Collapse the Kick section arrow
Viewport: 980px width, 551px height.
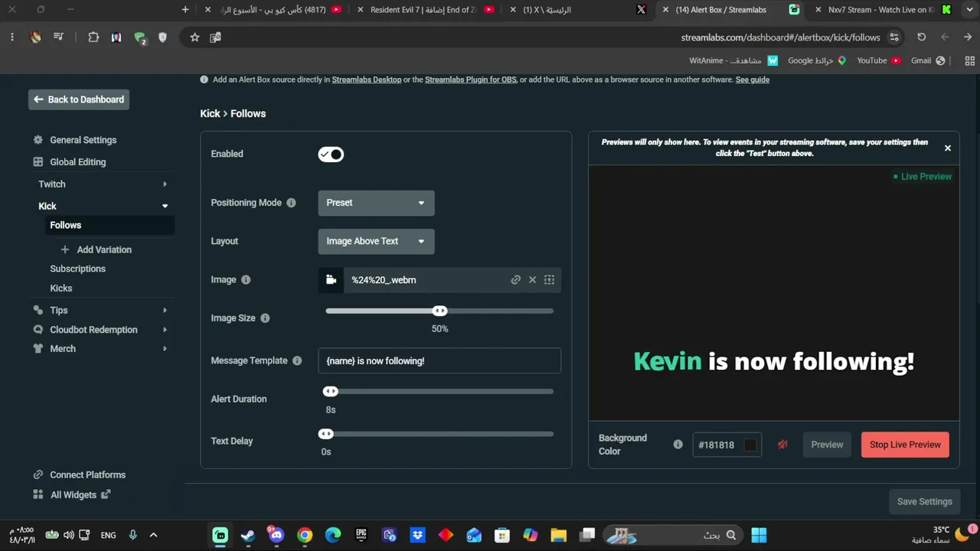pos(165,206)
